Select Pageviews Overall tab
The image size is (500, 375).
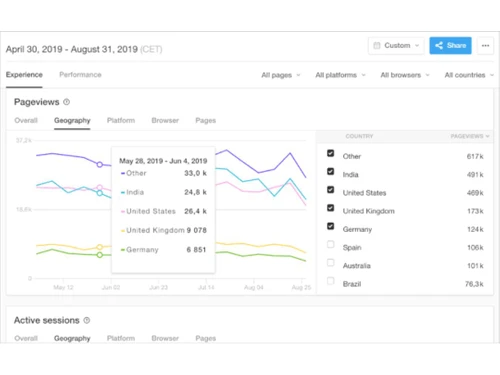(x=26, y=120)
